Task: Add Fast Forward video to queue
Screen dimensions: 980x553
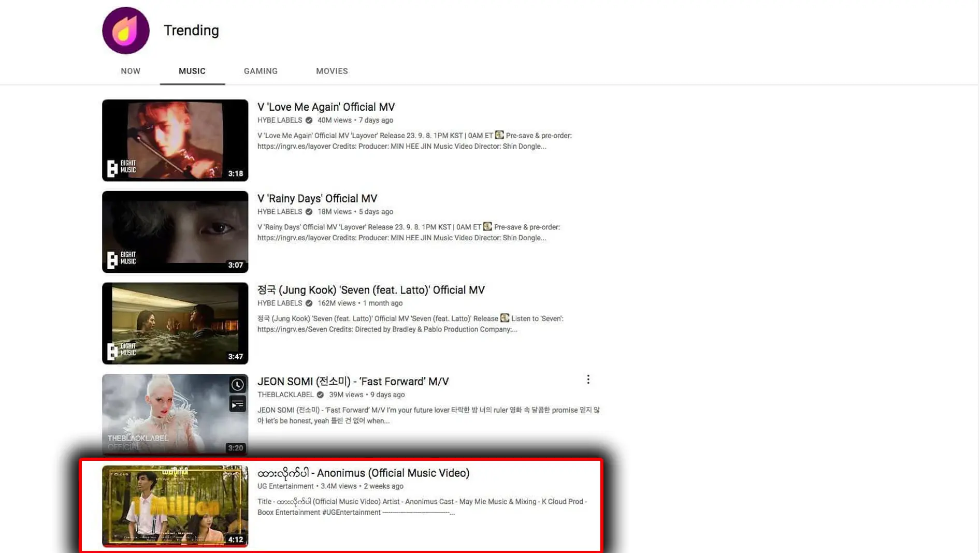Action: point(237,404)
